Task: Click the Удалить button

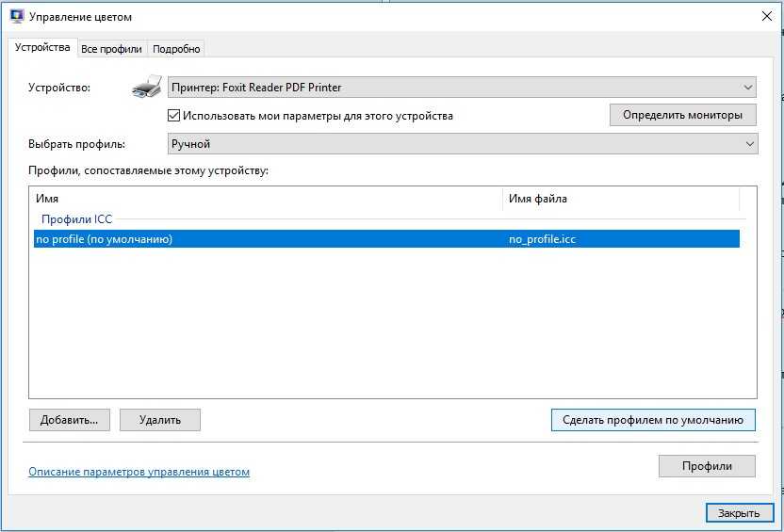Action: point(160,420)
